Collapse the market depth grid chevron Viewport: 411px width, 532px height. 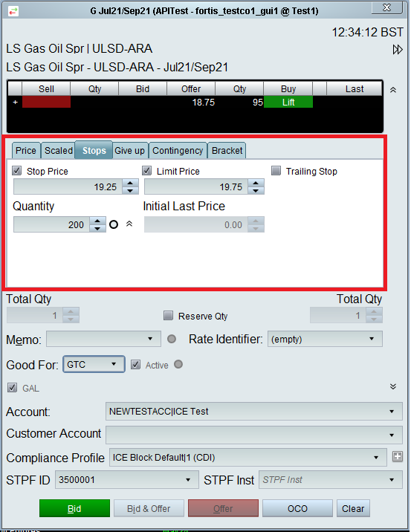click(393, 90)
